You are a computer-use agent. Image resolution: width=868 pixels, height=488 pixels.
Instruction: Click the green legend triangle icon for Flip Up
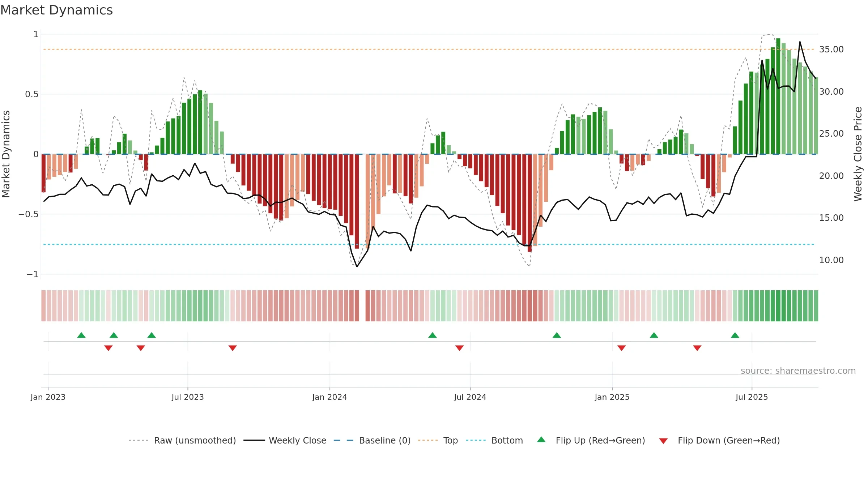[x=541, y=440]
